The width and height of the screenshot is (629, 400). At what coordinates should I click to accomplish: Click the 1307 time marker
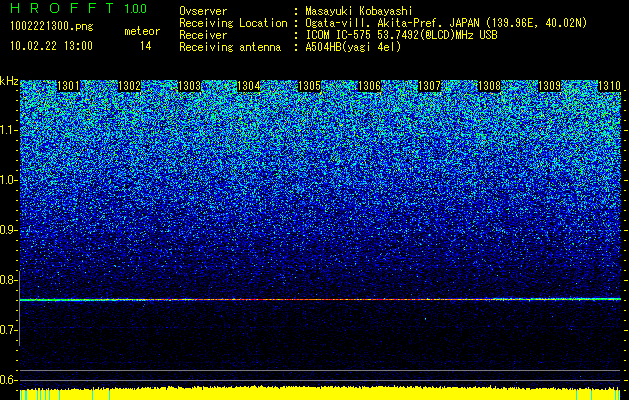pos(429,86)
